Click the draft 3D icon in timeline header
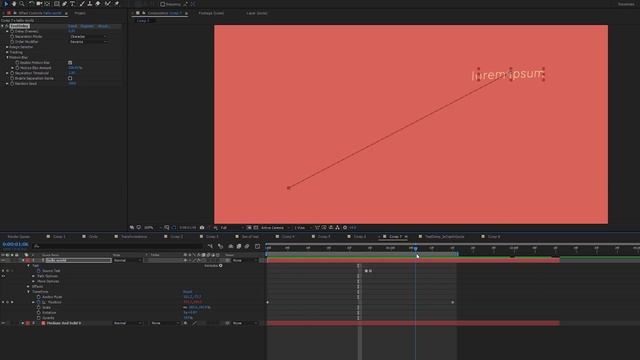 (x=220, y=246)
